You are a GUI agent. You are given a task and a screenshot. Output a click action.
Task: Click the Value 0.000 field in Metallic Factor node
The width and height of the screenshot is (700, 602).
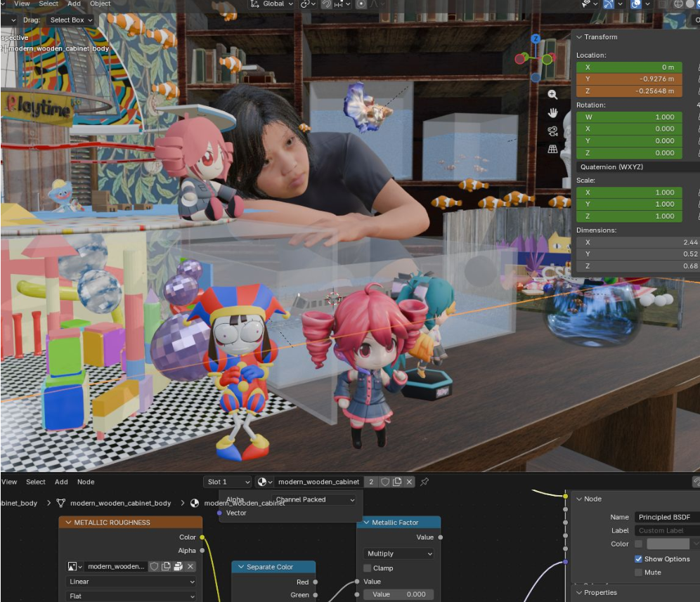coord(398,594)
